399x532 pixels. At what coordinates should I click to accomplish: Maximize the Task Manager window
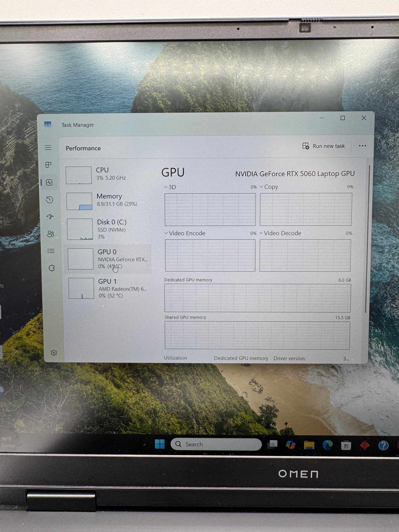(343, 118)
